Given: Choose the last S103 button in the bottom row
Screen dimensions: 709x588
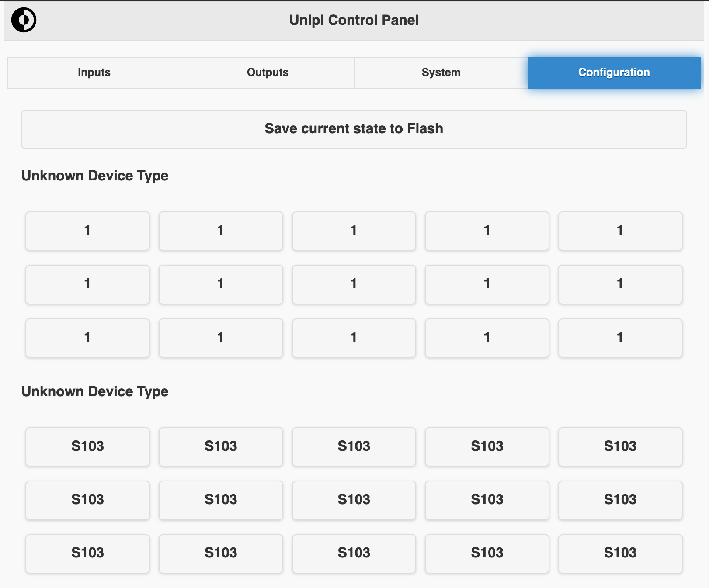Looking at the screenshot, I should point(620,553).
